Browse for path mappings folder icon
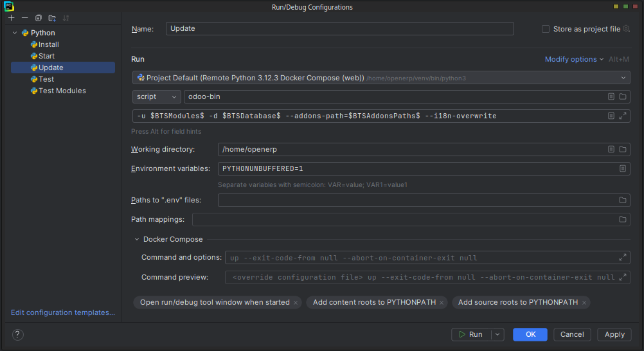This screenshot has height=351, width=644. (x=623, y=219)
